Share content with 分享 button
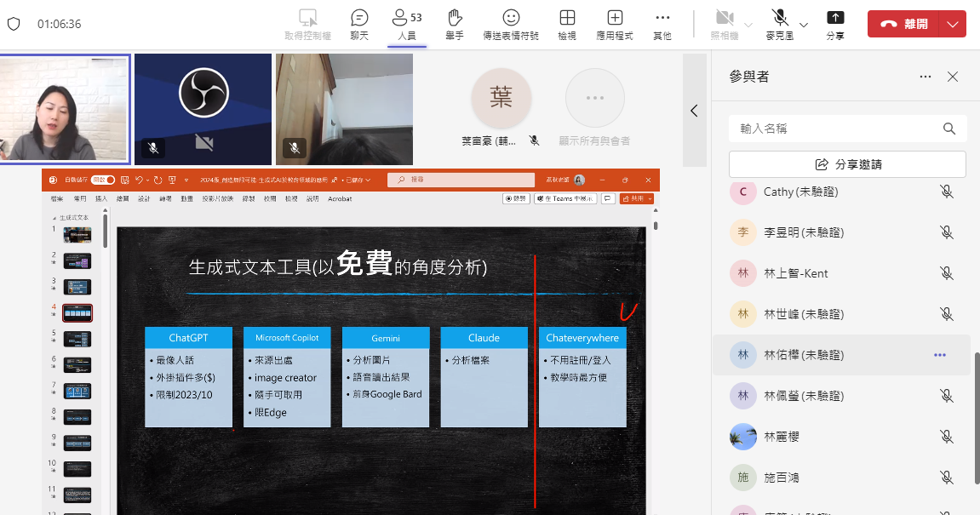Image resolution: width=980 pixels, height=515 pixels. coord(835,25)
